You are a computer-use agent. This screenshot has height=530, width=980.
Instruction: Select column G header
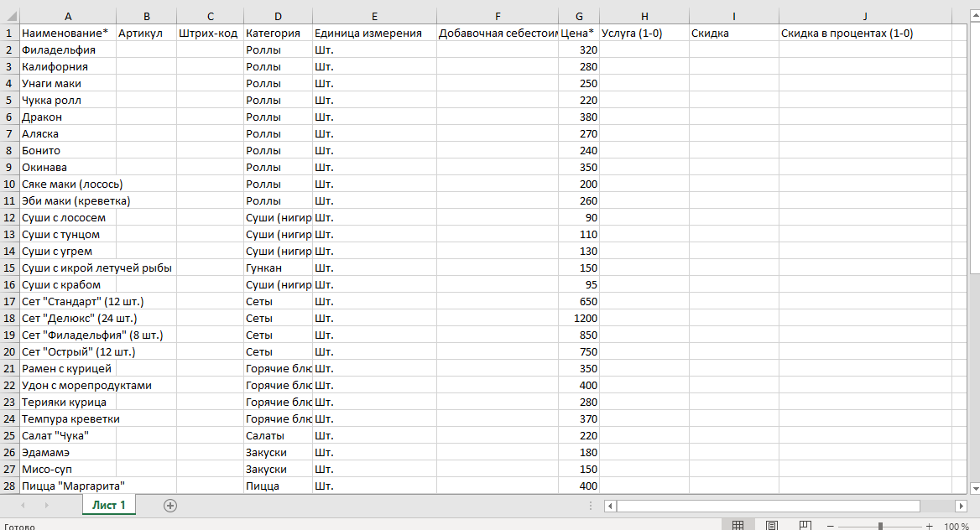click(x=579, y=16)
